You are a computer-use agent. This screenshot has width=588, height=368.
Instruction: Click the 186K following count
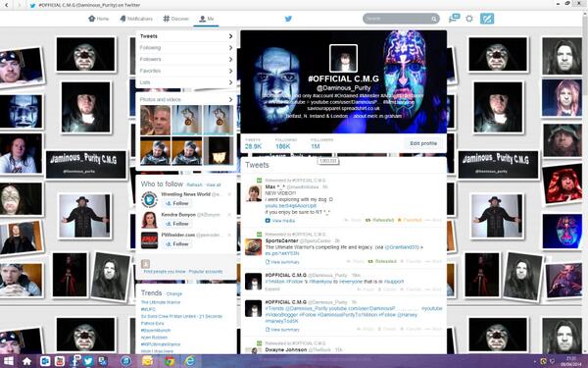285,143
